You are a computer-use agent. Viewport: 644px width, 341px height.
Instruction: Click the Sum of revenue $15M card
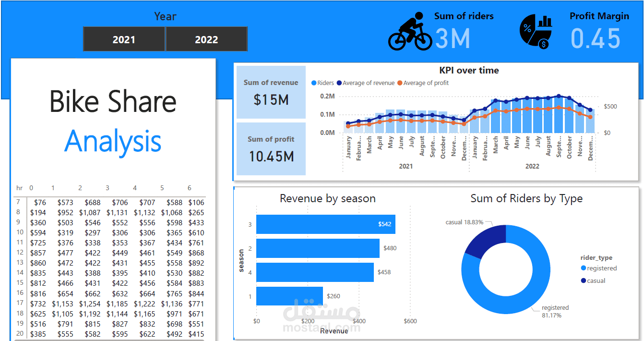tap(271, 92)
